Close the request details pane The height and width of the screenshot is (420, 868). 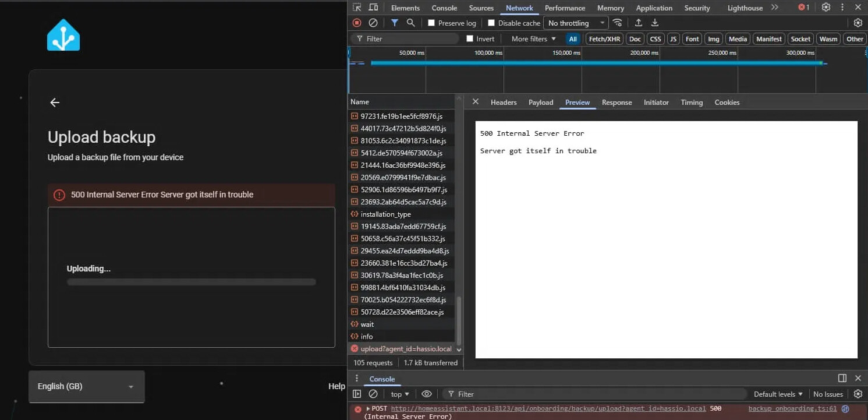click(x=476, y=101)
